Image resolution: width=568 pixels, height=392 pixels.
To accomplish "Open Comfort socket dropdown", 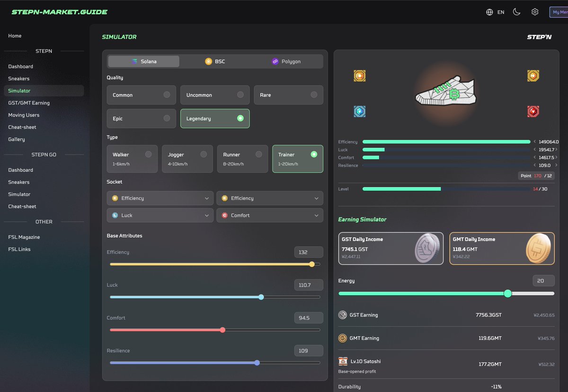I will [x=270, y=215].
